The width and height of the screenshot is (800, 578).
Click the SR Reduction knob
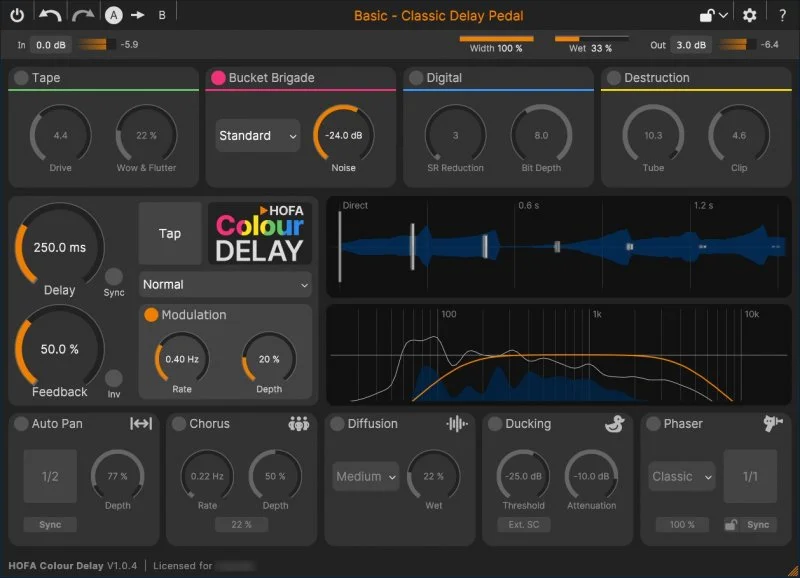click(x=455, y=136)
